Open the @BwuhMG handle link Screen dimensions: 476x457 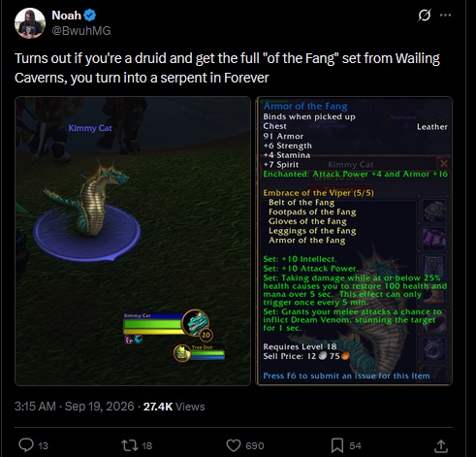[81, 31]
